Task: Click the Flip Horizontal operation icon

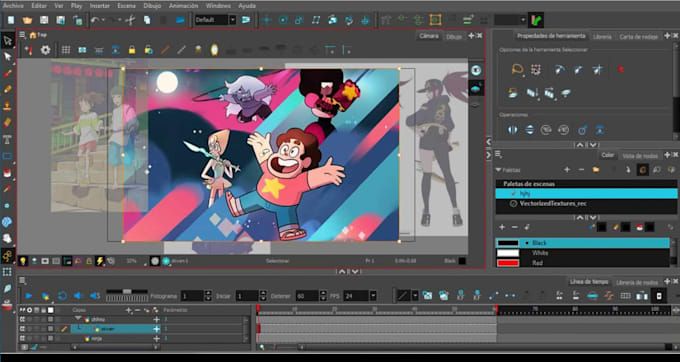Action: tap(513, 130)
